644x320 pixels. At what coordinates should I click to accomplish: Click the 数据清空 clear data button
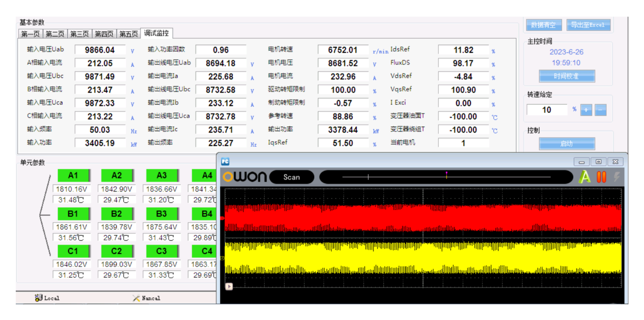[x=544, y=25]
